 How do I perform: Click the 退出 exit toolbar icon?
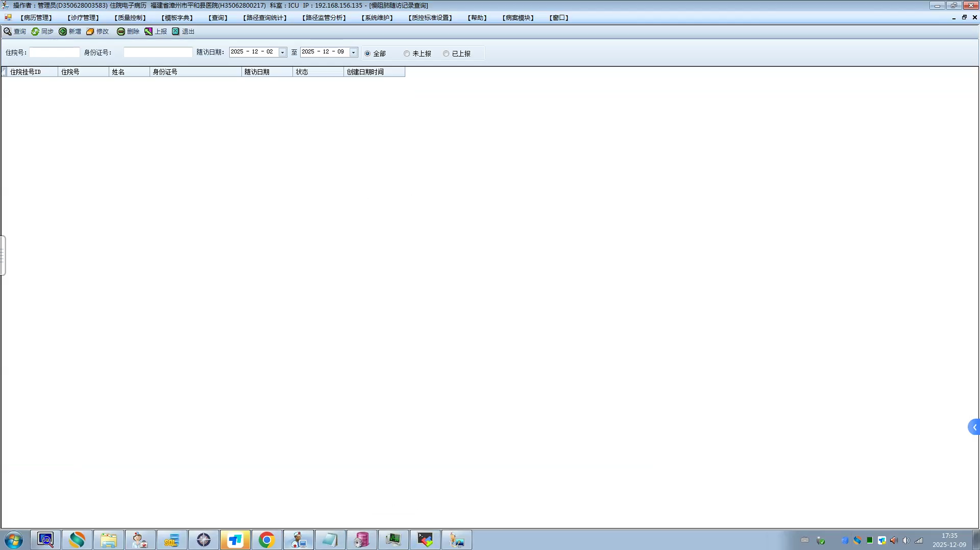click(176, 32)
